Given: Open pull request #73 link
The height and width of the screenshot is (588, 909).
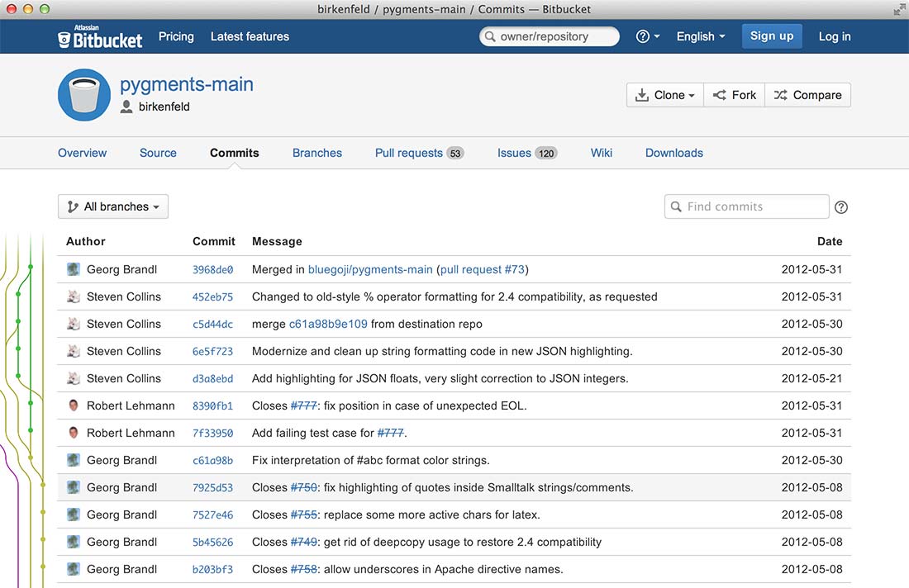Looking at the screenshot, I should pos(483,269).
